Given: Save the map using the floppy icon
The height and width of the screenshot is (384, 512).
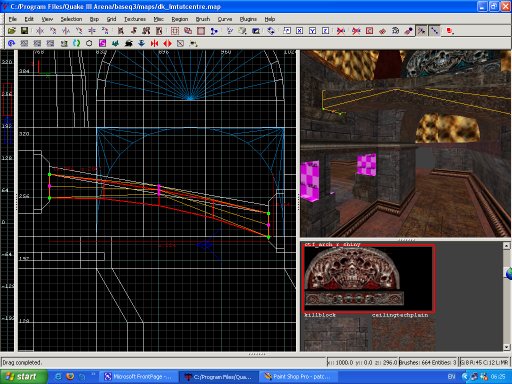Looking at the screenshot, I should [24, 31].
